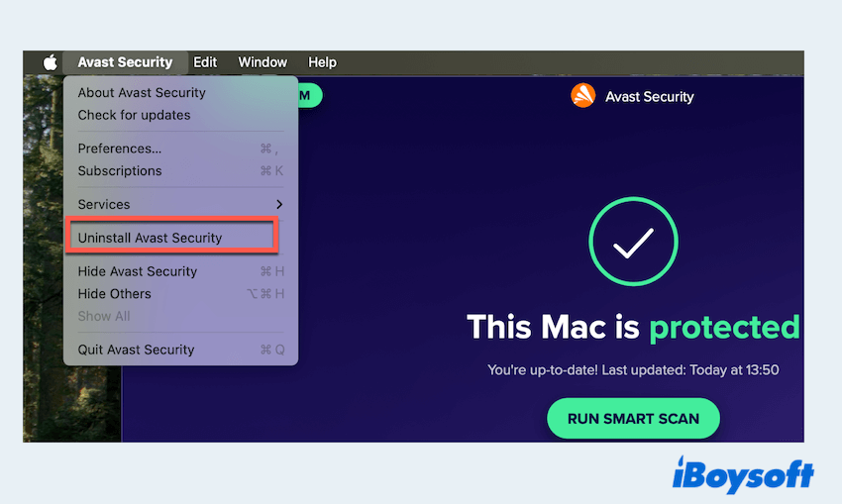Click the Avast Security menu bar title
842x504 pixels.
(125, 62)
